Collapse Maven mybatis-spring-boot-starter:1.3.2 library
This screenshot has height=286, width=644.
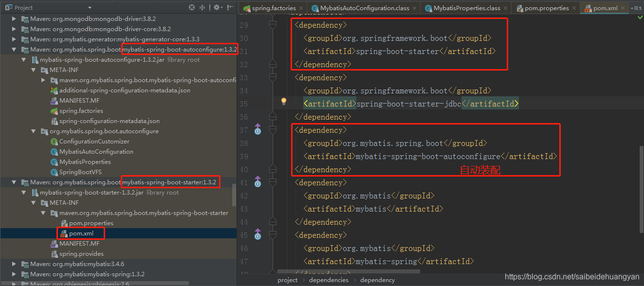(x=14, y=182)
